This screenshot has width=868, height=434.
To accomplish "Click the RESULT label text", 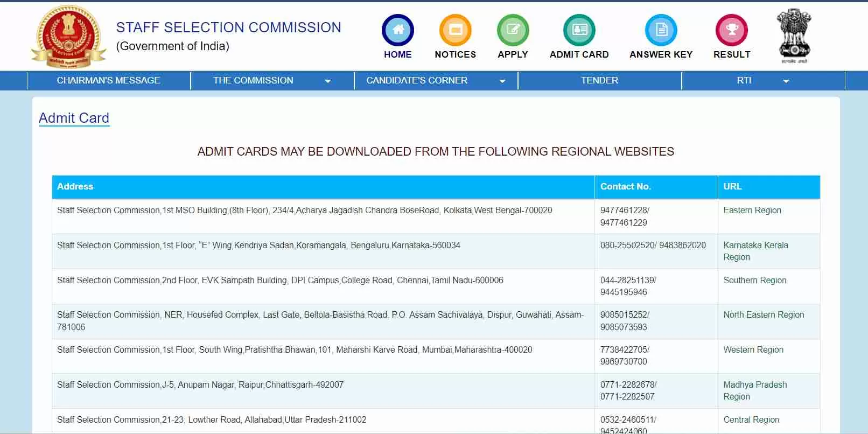I will 732,54.
